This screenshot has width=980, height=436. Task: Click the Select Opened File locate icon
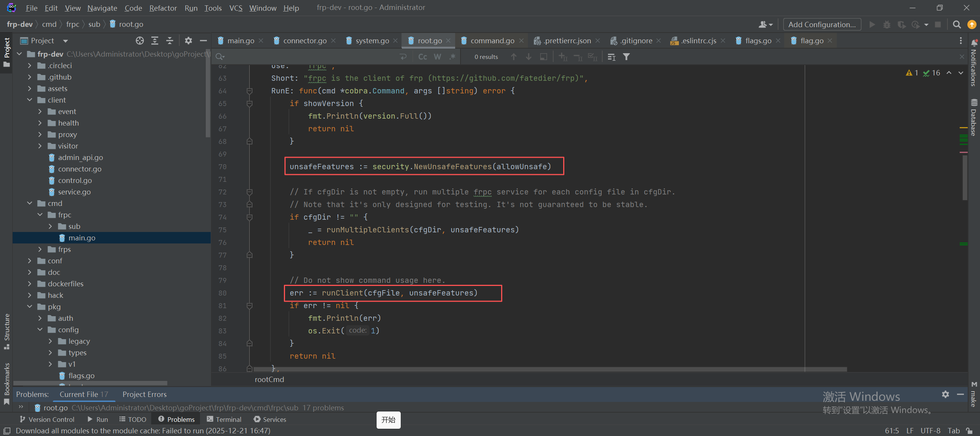pos(140,41)
